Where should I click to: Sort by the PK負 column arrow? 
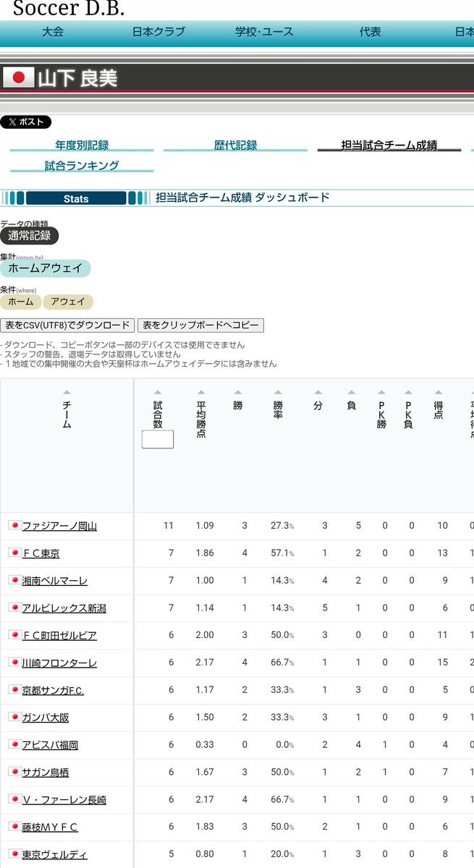coord(408,393)
